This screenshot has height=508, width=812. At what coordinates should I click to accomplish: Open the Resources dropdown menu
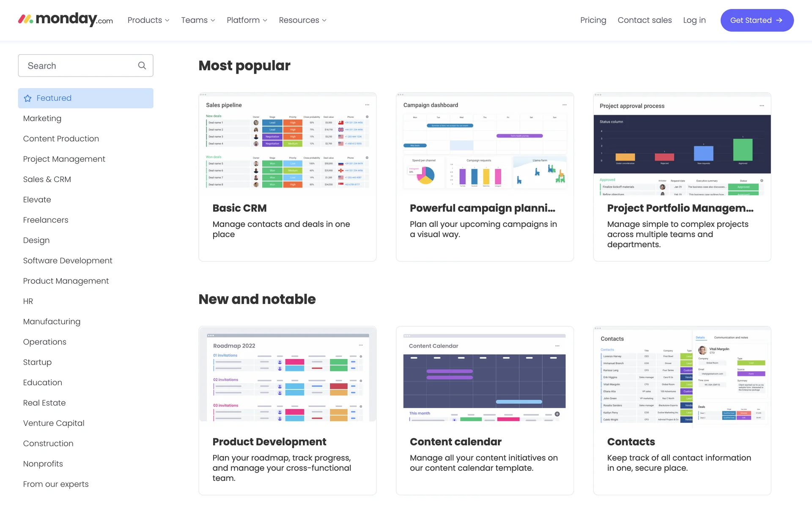pos(302,20)
